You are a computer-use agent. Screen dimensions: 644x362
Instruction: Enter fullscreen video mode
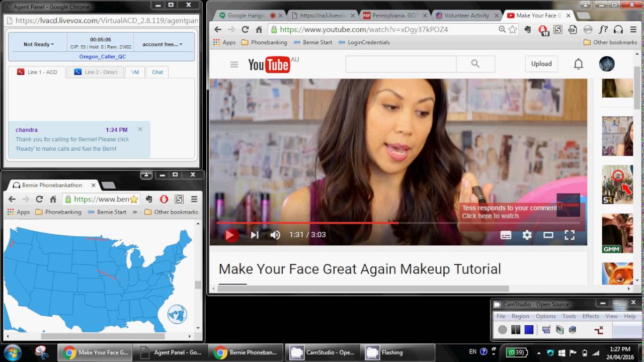[x=569, y=235]
